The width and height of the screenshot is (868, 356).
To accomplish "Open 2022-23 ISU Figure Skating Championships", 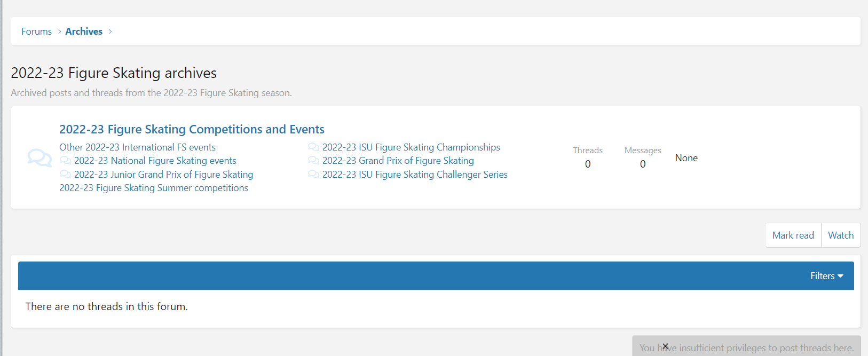I will [411, 147].
